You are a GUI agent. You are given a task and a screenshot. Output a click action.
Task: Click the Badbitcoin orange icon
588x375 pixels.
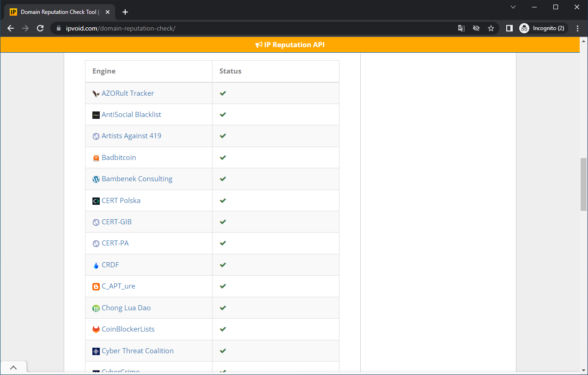[x=96, y=158]
